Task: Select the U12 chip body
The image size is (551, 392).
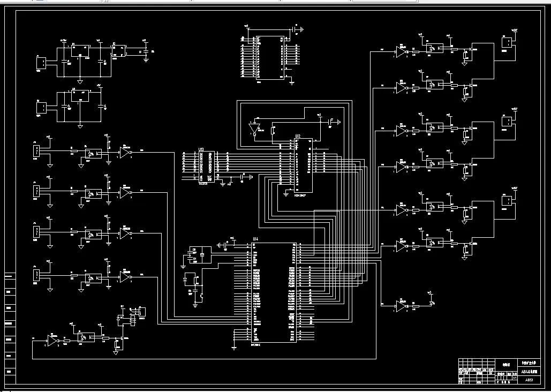Action: pyautogui.click(x=303, y=165)
